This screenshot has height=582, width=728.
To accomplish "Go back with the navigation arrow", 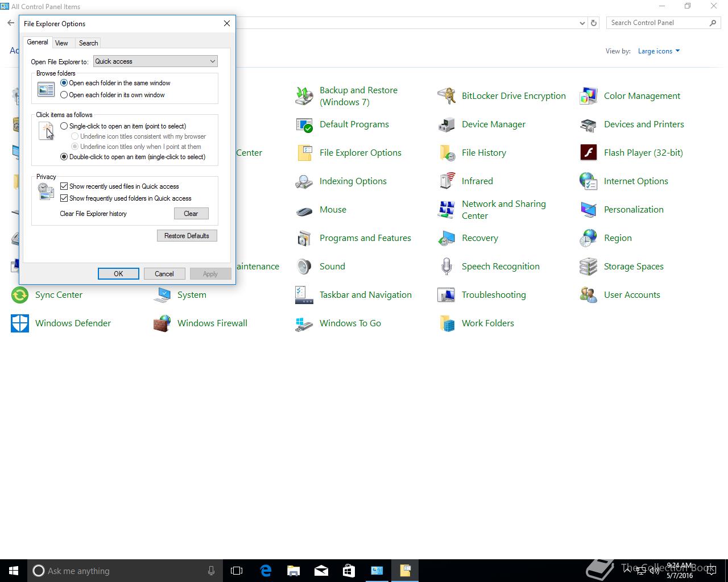I will tap(11, 23).
